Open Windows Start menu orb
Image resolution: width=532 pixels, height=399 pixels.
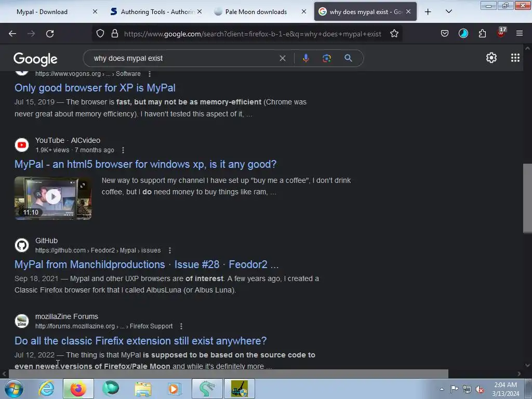point(14,389)
